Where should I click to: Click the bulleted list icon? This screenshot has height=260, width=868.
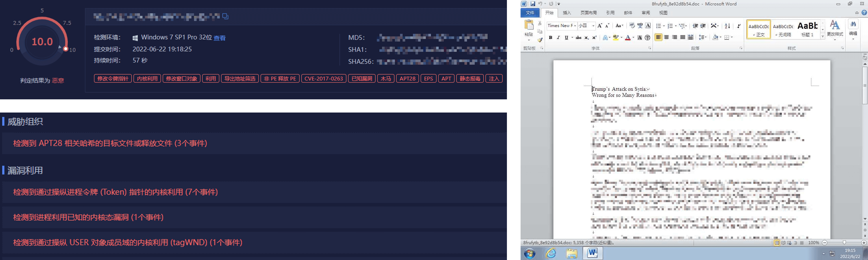658,26
